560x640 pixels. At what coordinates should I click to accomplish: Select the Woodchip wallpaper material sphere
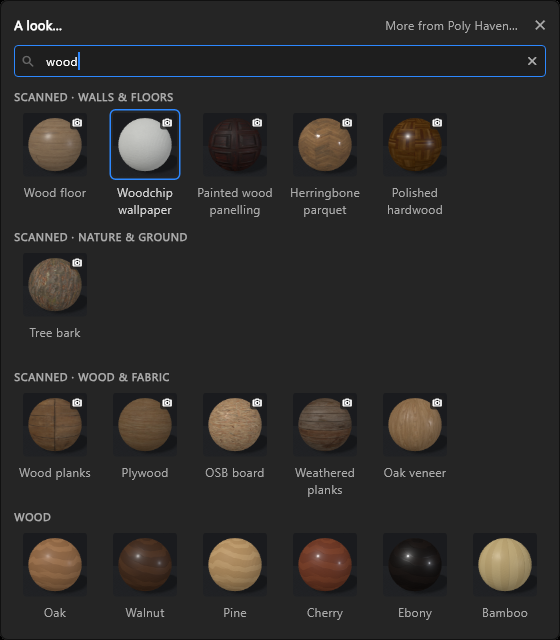(x=145, y=144)
